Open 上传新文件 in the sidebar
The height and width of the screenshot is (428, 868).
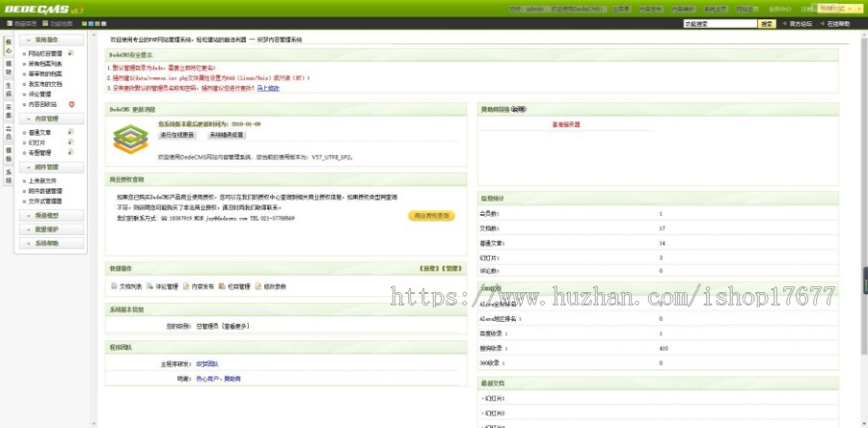tap(42, 181)
